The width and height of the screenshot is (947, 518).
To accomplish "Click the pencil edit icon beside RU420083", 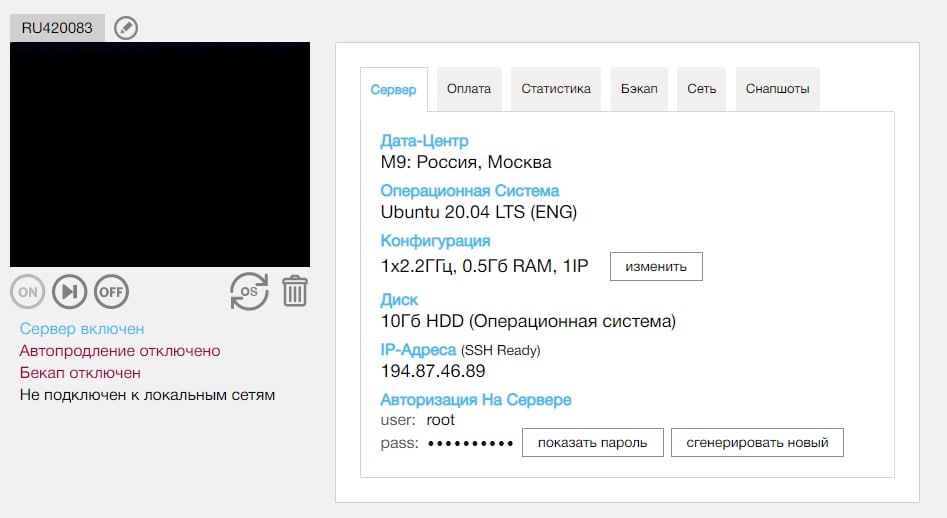I will tap(126, 28).
